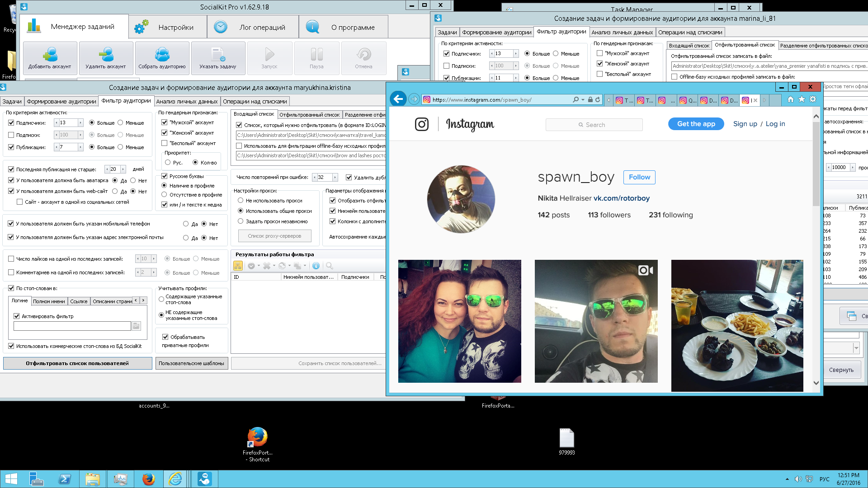
Task: Open Firefox from the taskbar
Action: tap(148, 479)
